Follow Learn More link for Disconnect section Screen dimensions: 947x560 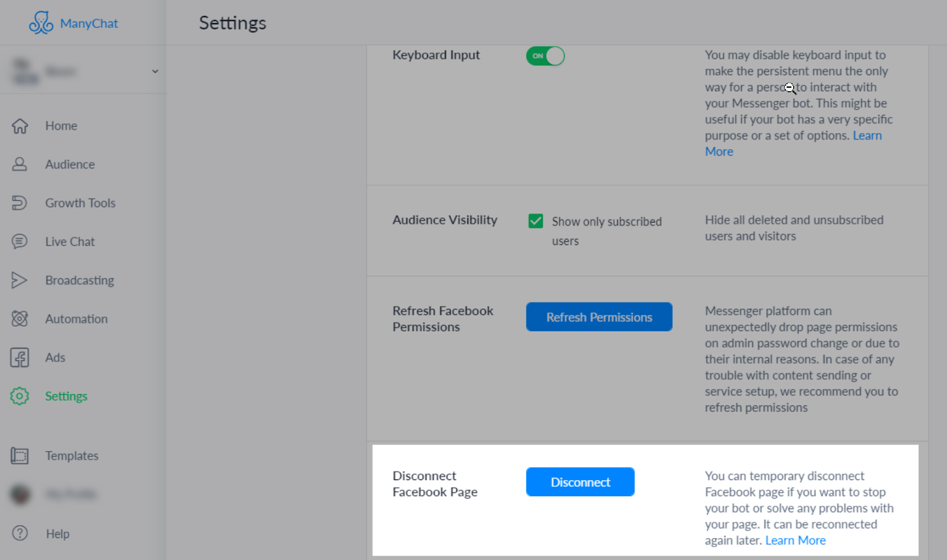click(x=795, y=540)
